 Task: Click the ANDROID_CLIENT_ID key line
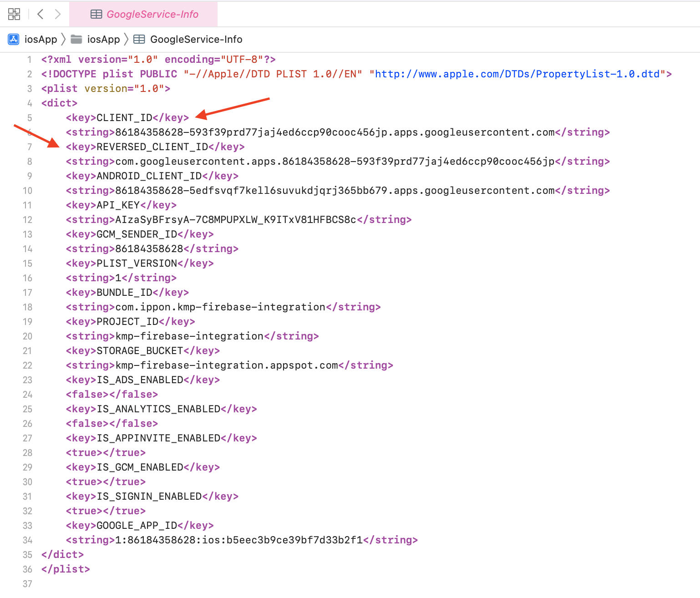(152, 176)
